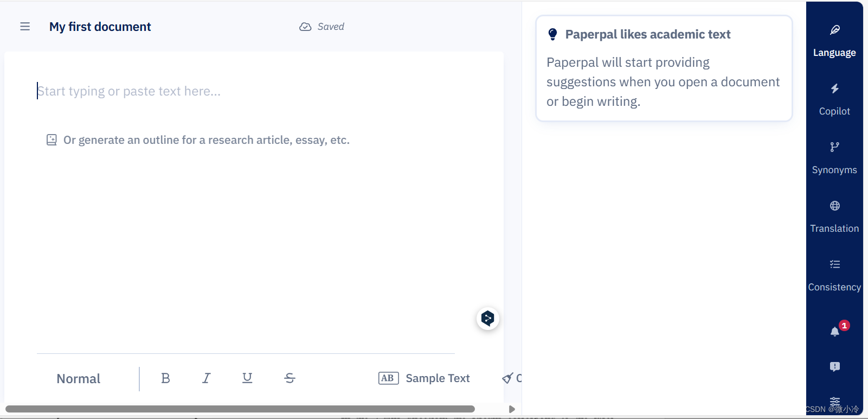Open the Normal paragraph style dropdown
Viewport: 868px width, 419px height.
(x=79, y=379)
